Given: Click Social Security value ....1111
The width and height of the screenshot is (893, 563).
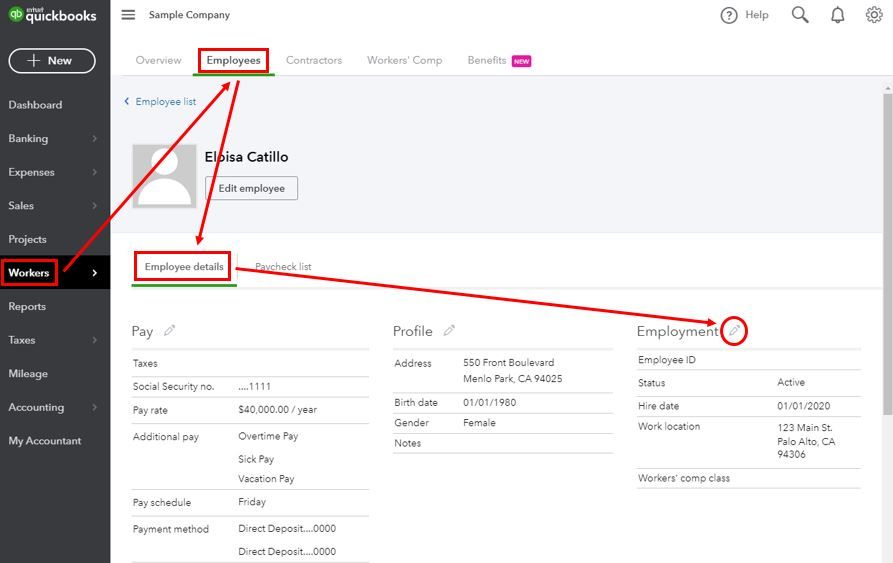Looking at the screenshot, I should pos(254,386).
